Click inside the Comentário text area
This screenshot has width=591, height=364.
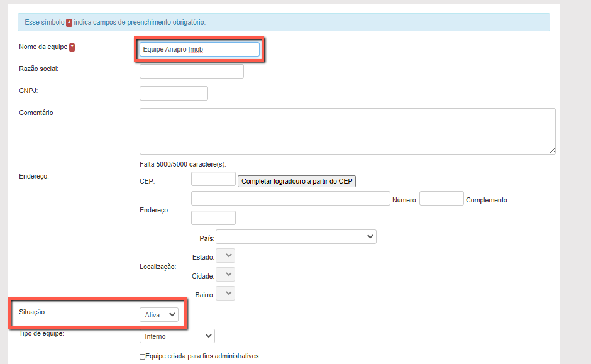pyautogui.click(x=347, y=131)
